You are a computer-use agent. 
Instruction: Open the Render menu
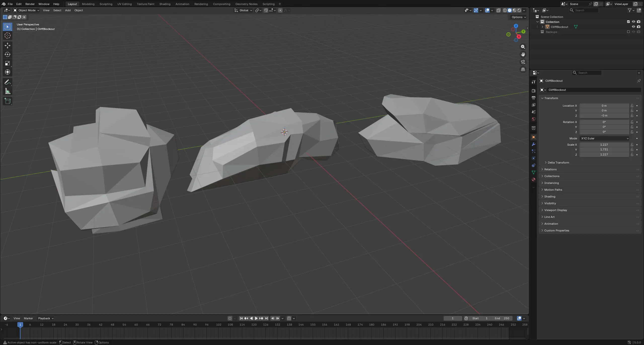coord(30,4)
